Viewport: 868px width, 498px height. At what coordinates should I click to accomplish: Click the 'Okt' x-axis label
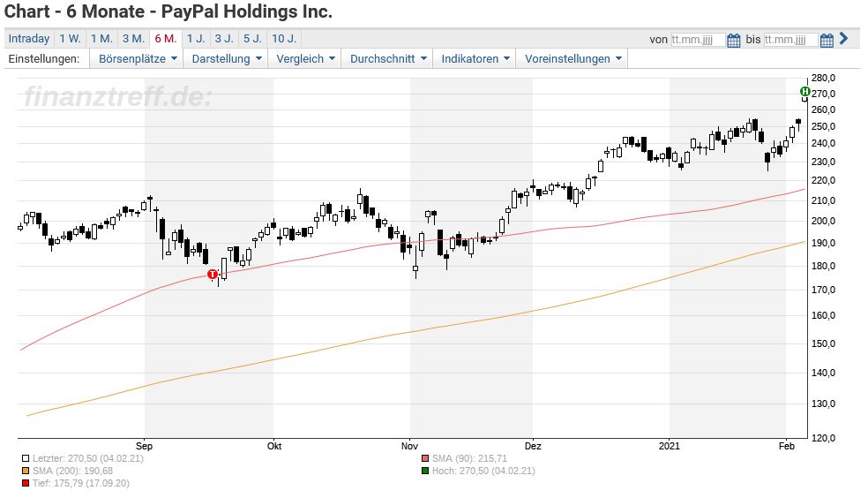274,446
